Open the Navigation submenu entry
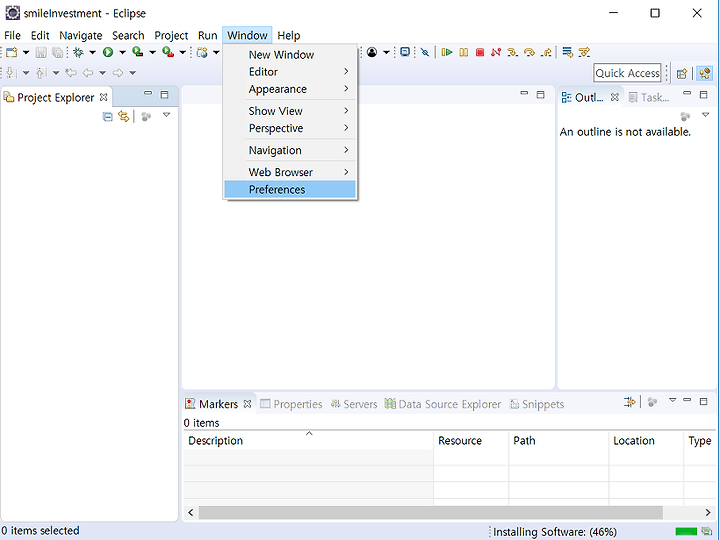The width and height of the screenshot is (720, 540). 290,150
